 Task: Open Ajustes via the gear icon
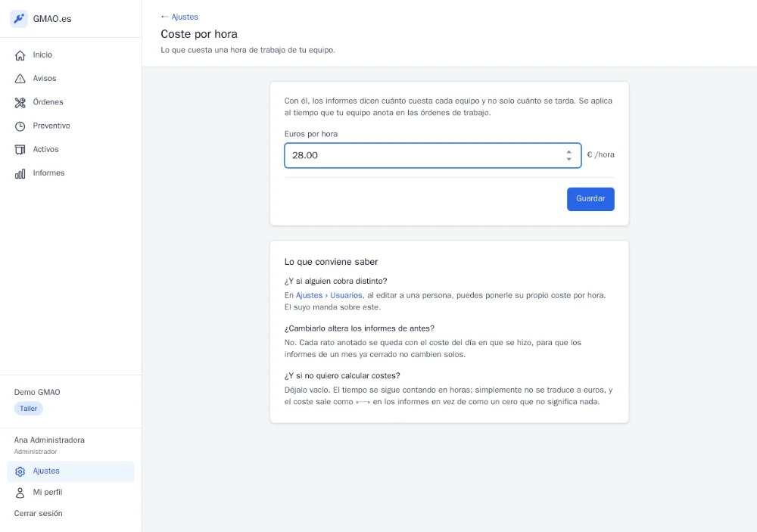[20, 471]
